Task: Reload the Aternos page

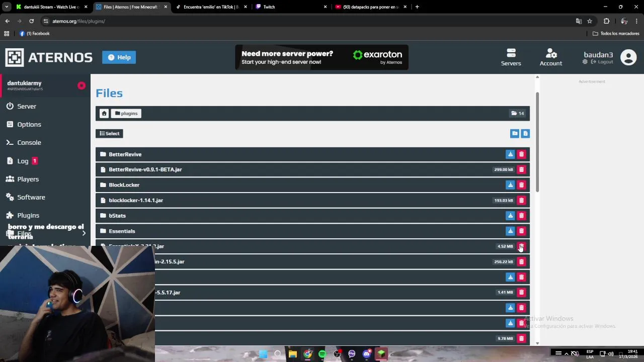Action: point(31,21)
